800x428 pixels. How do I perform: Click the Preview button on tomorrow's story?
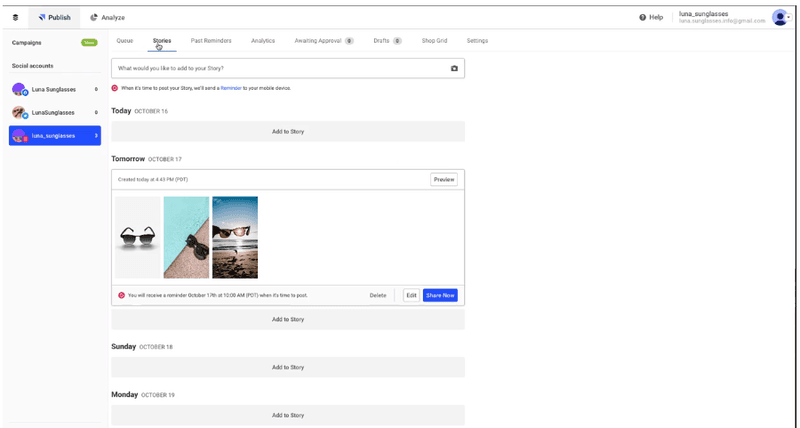coord(444,180)
